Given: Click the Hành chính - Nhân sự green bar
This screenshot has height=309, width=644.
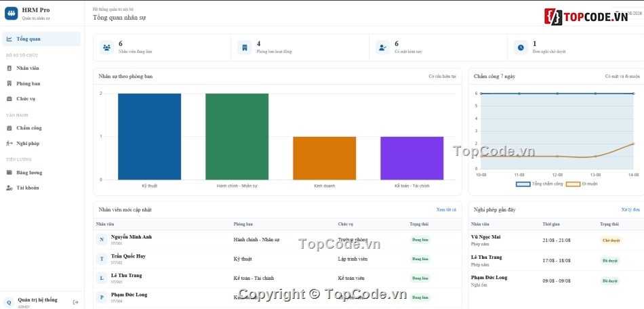Looking at the screenshot, I should point(237,137).
